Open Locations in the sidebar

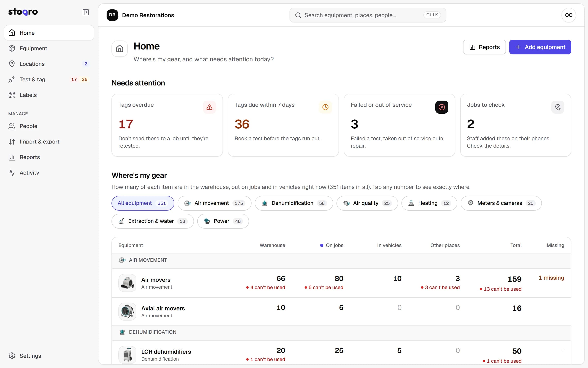(x=49, y=64)
